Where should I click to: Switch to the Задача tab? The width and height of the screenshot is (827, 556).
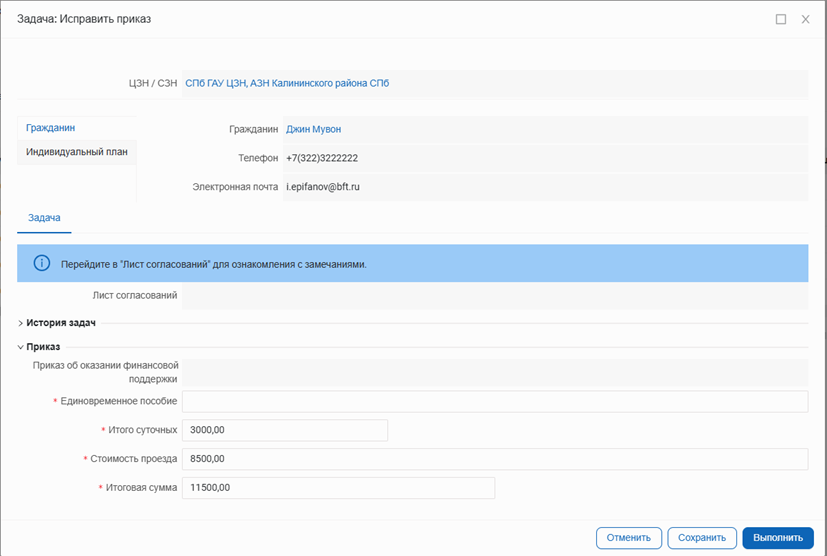[x=44, y=217]
